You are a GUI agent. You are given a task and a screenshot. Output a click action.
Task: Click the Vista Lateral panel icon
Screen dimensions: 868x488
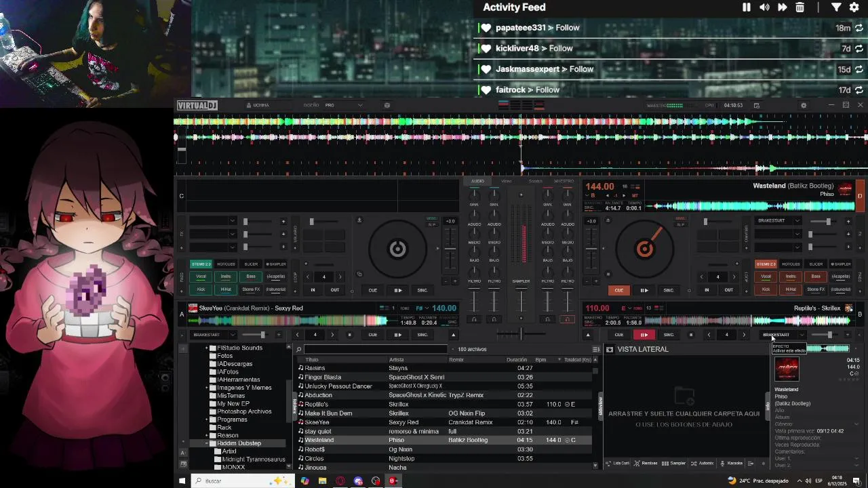pos(610,349)
